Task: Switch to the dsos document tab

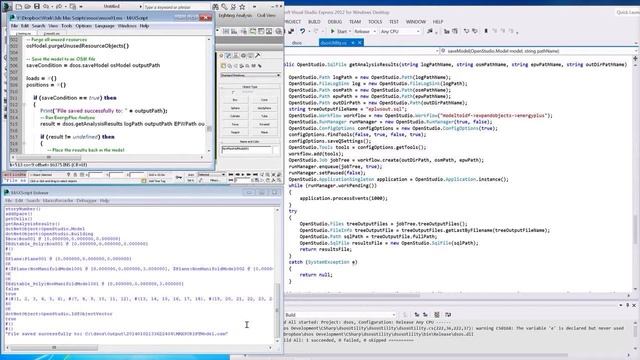Action: [x=297, y=43]
